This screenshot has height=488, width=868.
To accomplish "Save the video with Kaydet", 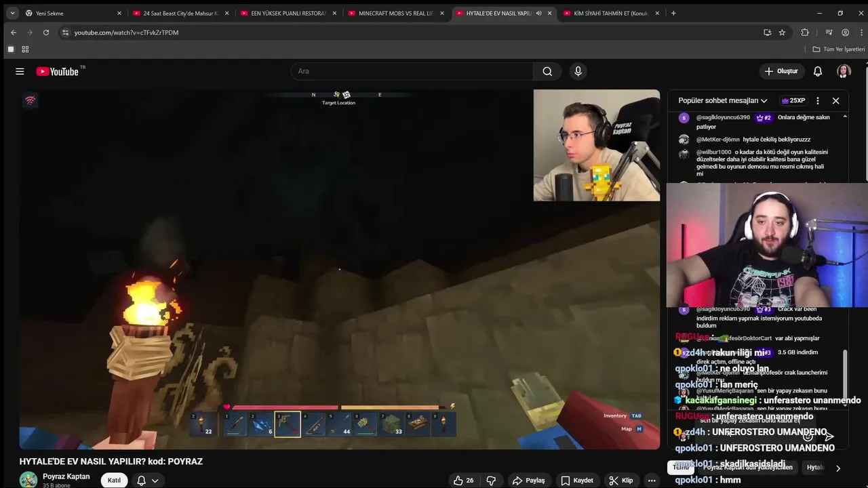I will [x=577, y=481].
